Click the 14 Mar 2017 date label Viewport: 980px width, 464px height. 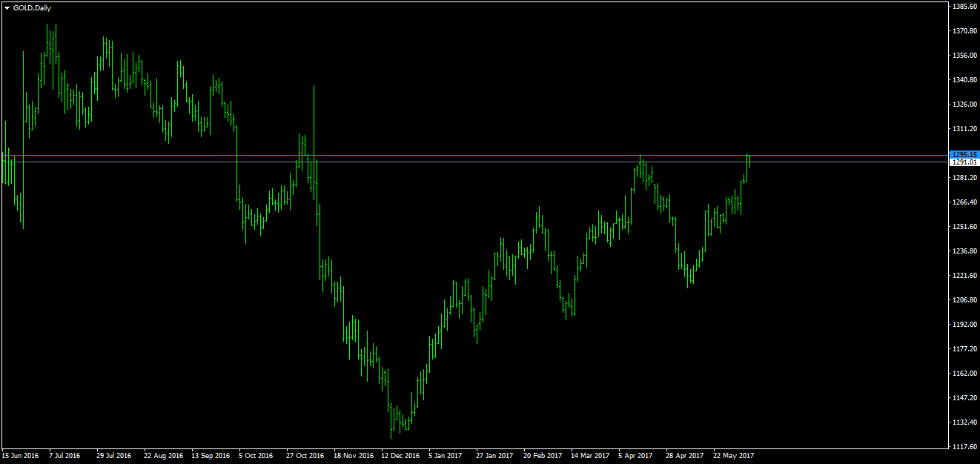(x=590, y=456)
